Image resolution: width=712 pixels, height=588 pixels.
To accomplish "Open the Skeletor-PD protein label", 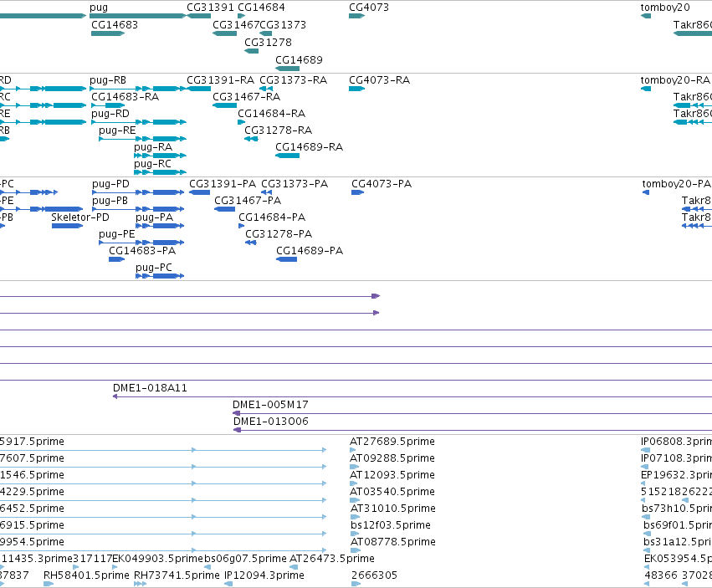I will (80, 217).
